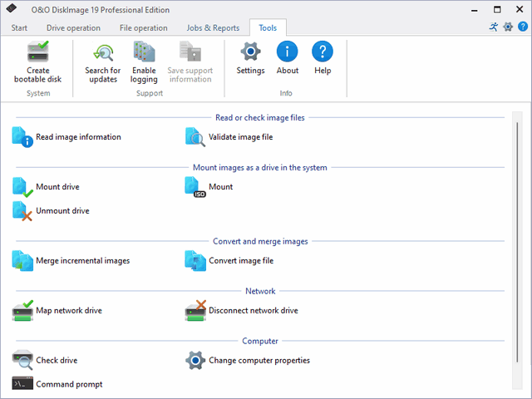Switch to the Jobs & Reports tab
This screenshot has height=399, width=532.
[213, 28]
